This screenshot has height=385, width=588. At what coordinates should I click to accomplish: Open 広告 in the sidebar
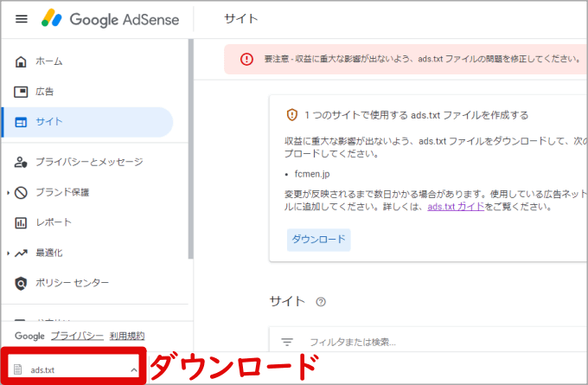(87, 92)
